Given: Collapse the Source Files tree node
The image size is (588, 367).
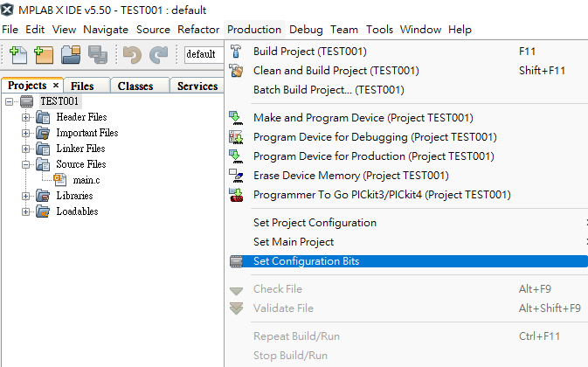Looking at the screenshot, I should click(x=25, y=164).
